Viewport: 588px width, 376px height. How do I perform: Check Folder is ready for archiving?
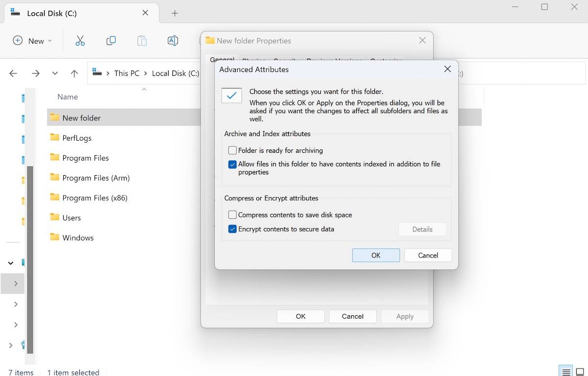[x=233, y=150]
